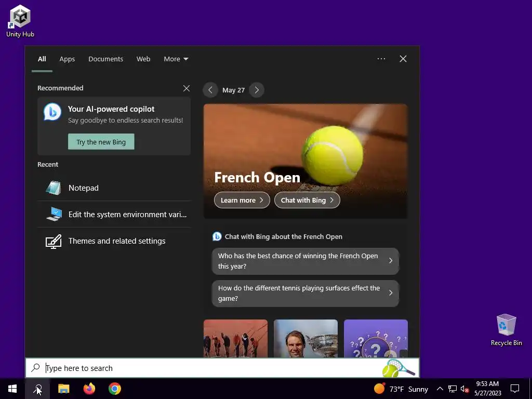Click the arrow on the winning chance question

click(391, 261)
